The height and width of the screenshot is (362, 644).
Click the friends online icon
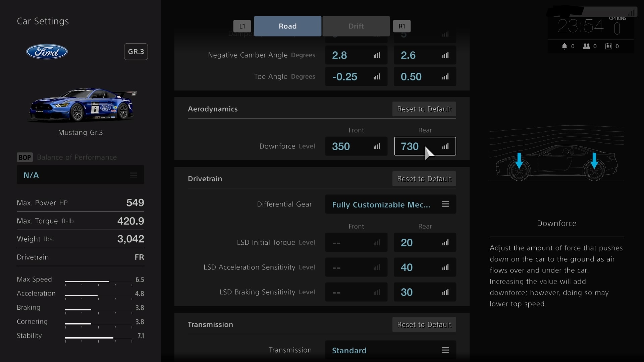[x=586, y=46]
